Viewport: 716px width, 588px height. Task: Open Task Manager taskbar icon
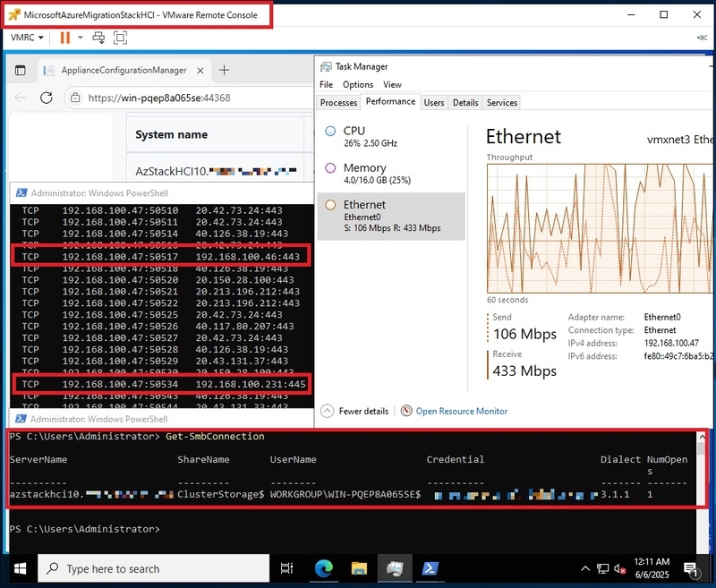click(395, 569)
